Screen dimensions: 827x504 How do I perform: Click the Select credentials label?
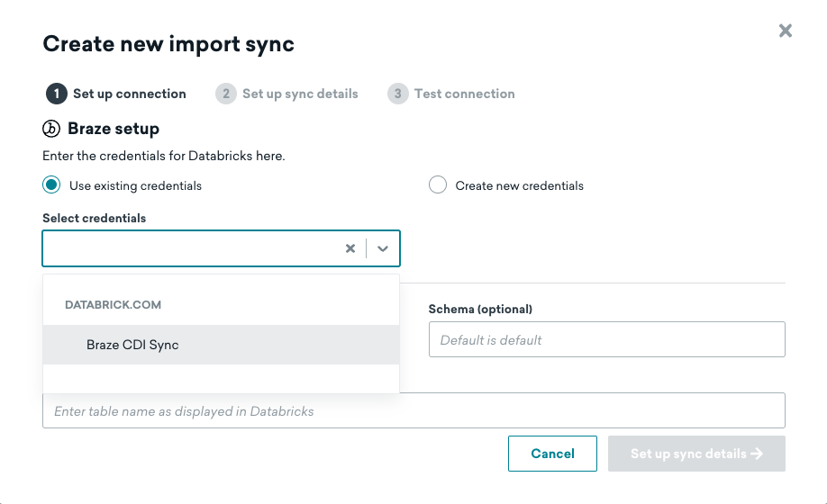coord(94,218)
